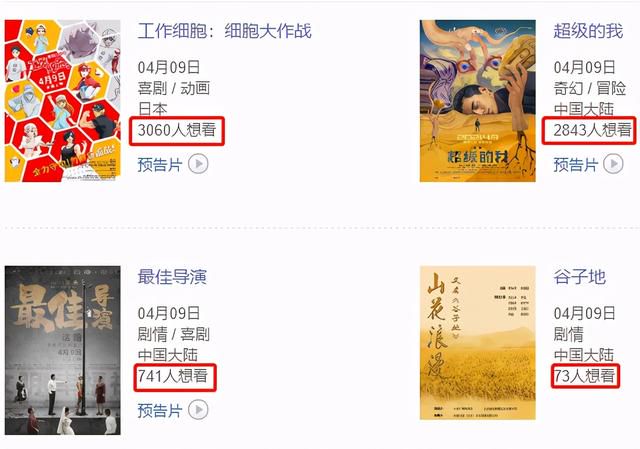The image size is (640, 449).
Task: Open 工作细胞：细胞大作战 movie title link
Action: (224, 31)
